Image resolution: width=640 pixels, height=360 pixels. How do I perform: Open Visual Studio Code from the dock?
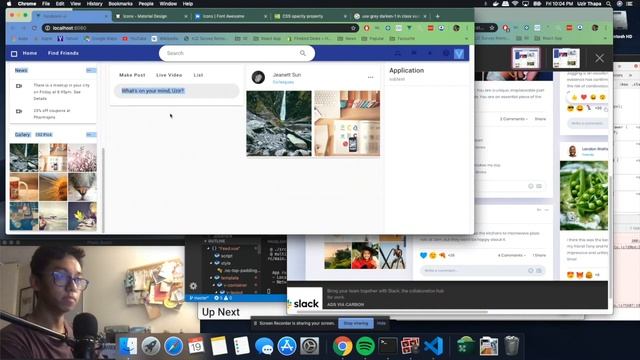tap(433, 346)
